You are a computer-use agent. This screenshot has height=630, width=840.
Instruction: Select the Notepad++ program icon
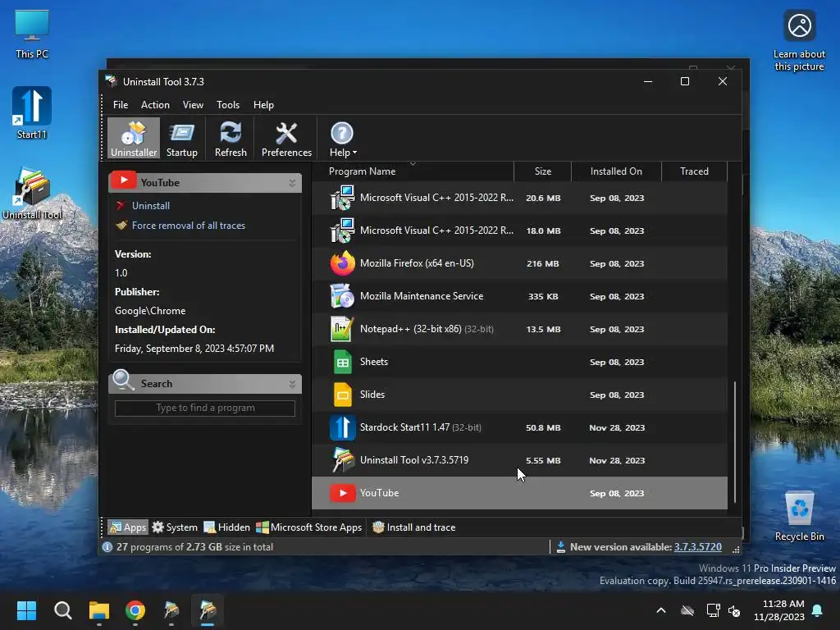coord(342,329)
